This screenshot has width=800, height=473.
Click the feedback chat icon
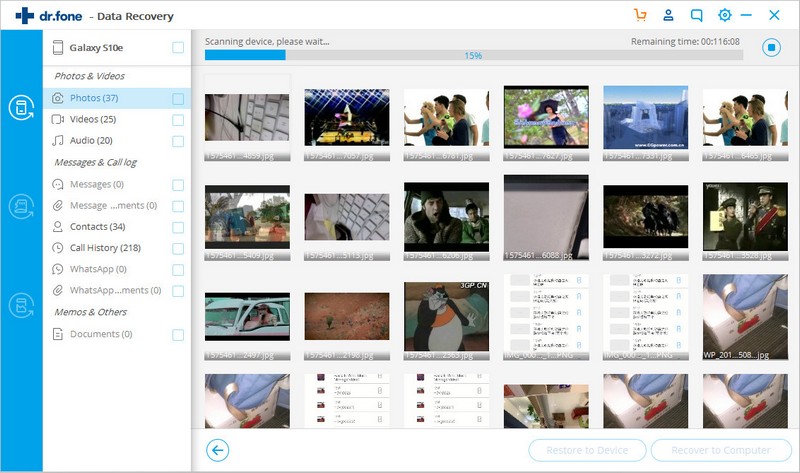coord(697,15)
